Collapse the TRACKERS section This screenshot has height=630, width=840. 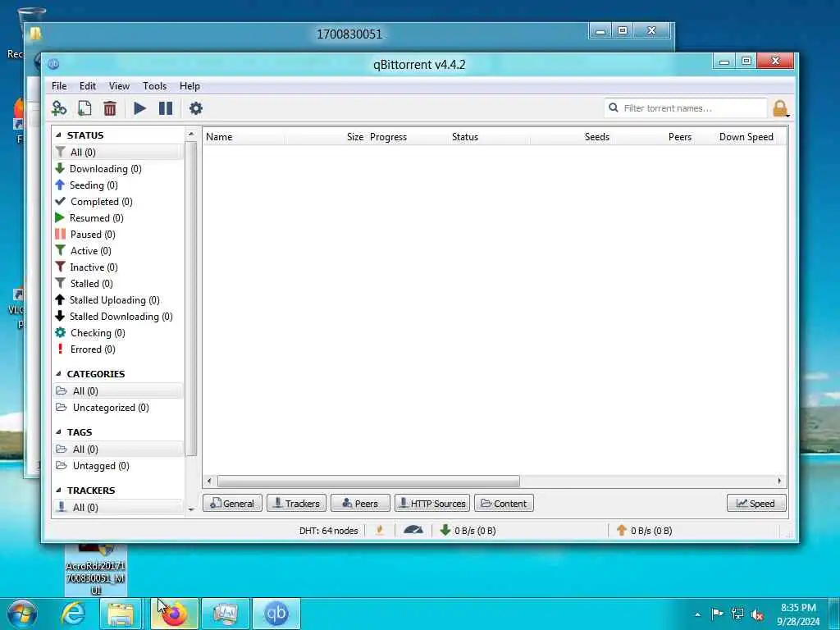click(x=58, y=491)
